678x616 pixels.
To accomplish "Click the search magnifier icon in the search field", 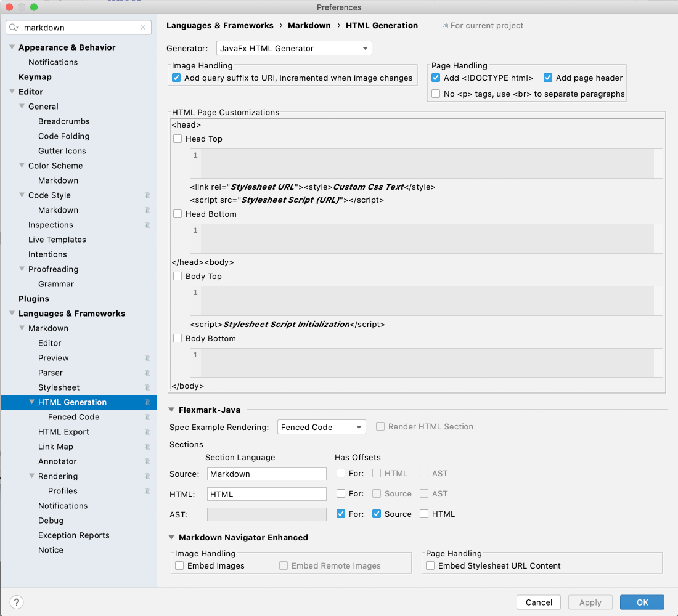I will tap(14, 28).
